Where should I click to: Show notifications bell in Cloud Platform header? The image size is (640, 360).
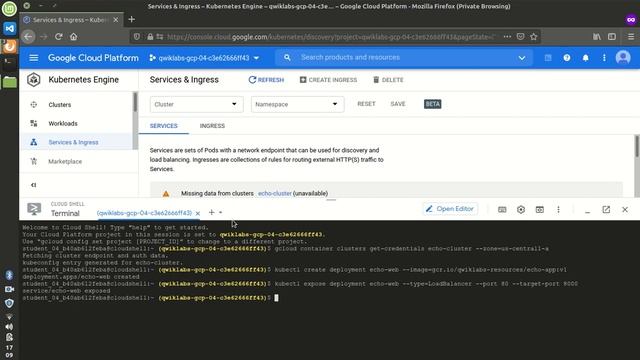pos(585,58)
